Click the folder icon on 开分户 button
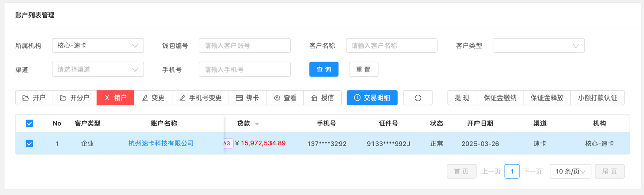This screenshot has height=195, width=644. coord(63,98)
